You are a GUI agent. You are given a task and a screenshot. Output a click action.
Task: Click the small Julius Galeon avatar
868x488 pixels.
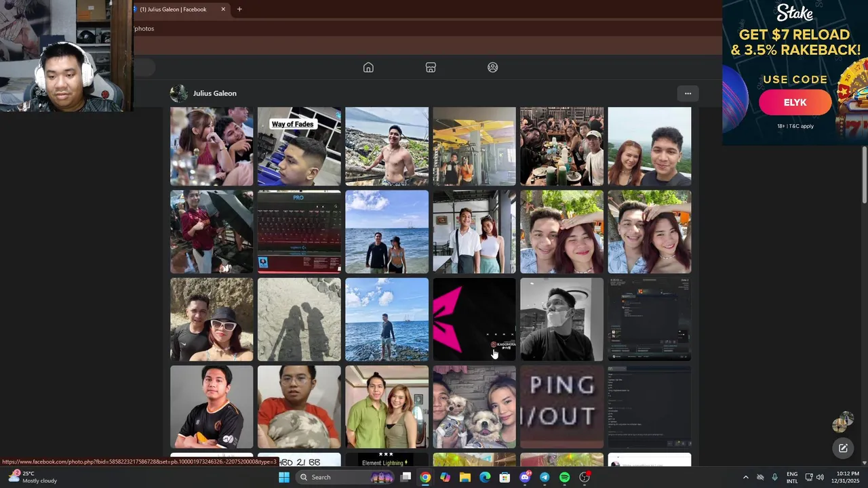pyautogui.click(x=179, y=94)
